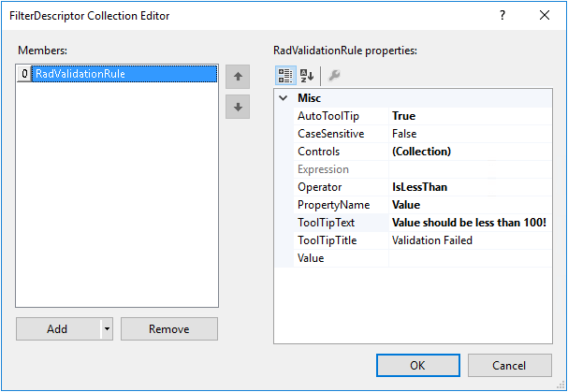
Task: Edit 'Value should be less than 100!' text
Action: point(470,223)
